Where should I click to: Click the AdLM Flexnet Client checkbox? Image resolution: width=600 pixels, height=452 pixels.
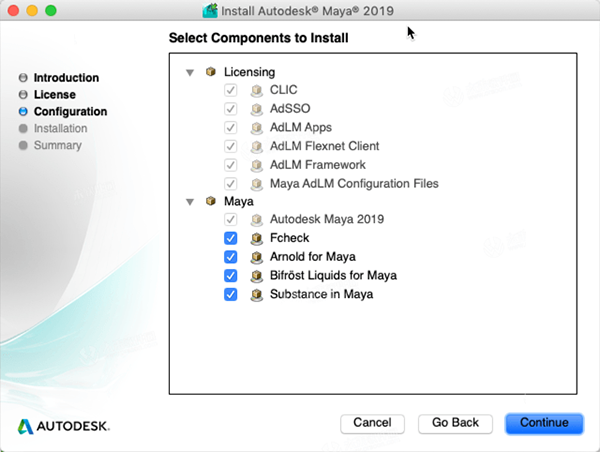click(x=230, y=146)
